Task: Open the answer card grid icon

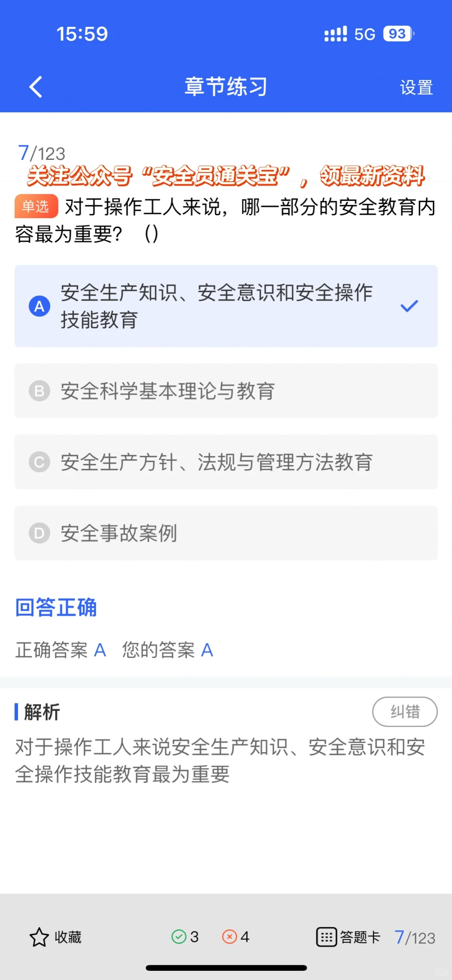Action: point(326,937)
